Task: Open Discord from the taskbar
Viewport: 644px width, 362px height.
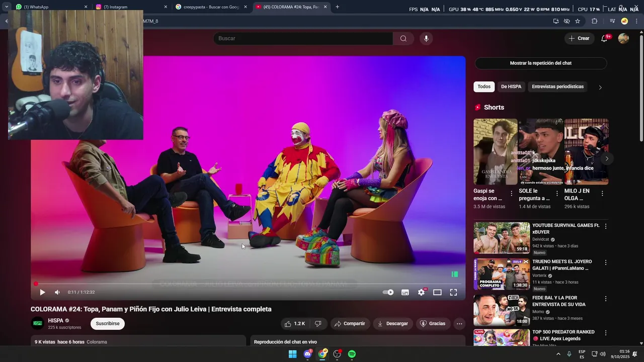Action: coord(307,354)
